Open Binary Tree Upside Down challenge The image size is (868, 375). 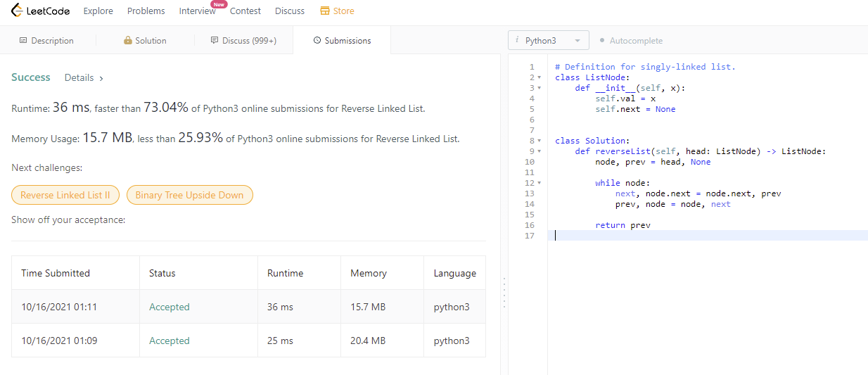(x=189, y=195)
